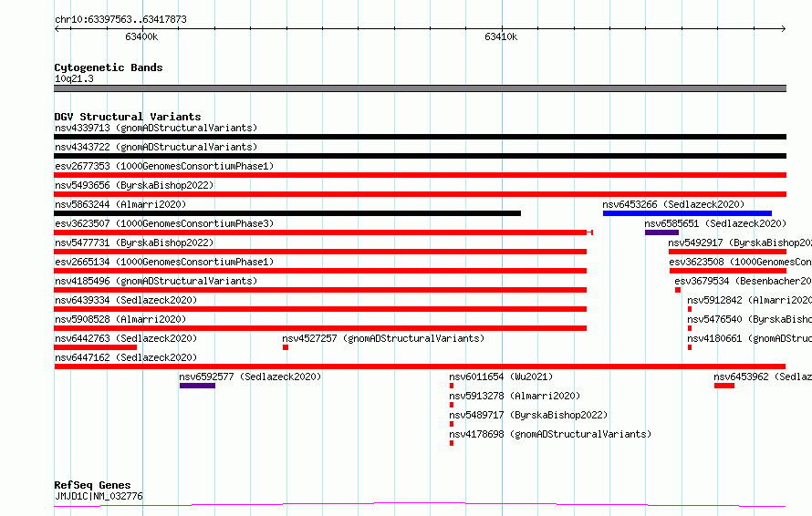Click the nsv5913278 Almarri2020 label
Viewport: 812px width, 516px height.
tap(515, 396)
